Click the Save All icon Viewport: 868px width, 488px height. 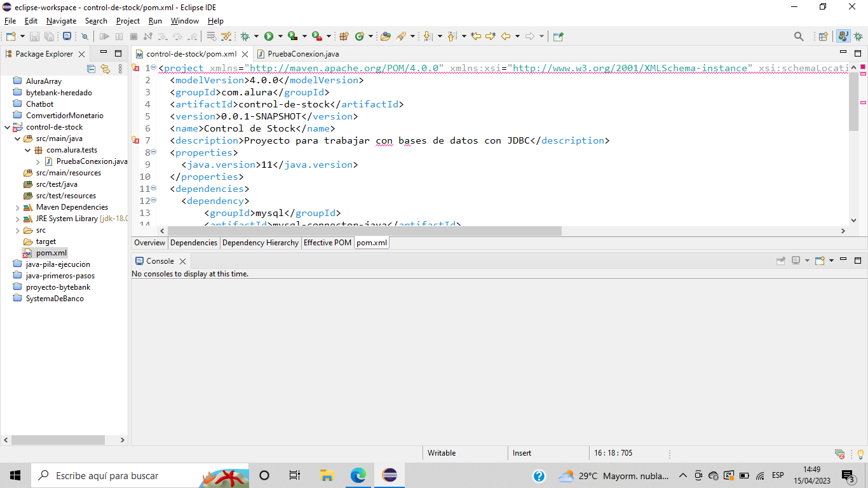[x=50, y=37]
